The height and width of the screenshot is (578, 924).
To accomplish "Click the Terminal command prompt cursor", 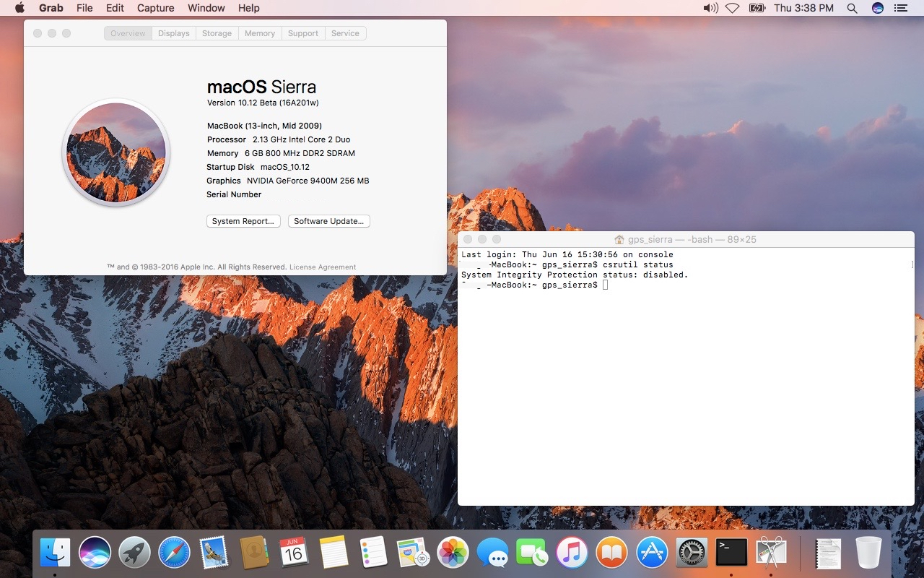I will pos(606,285).
